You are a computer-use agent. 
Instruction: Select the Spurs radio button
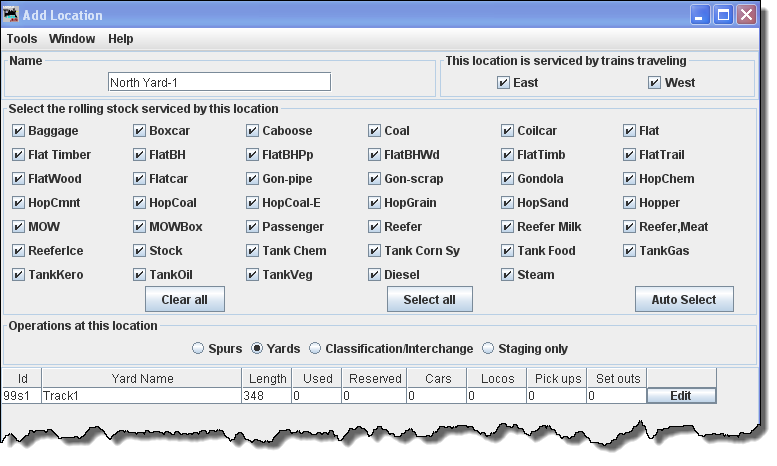pos(198,349)
